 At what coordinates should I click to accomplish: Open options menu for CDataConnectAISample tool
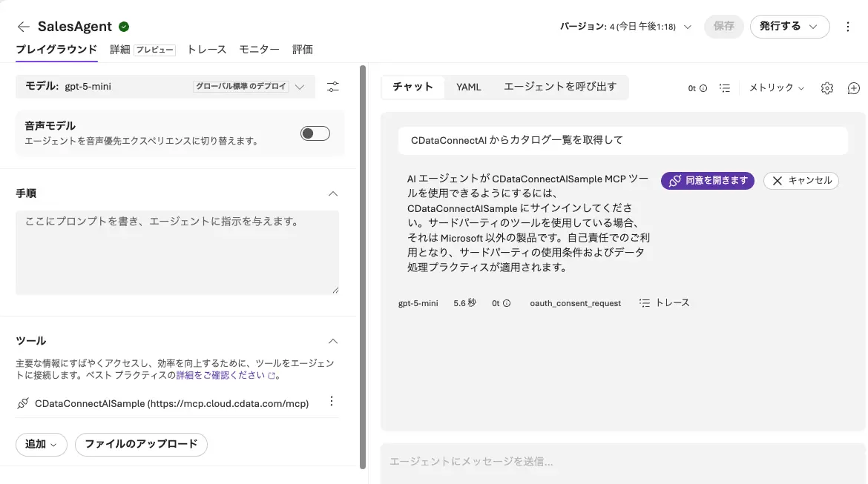[332, 401]
